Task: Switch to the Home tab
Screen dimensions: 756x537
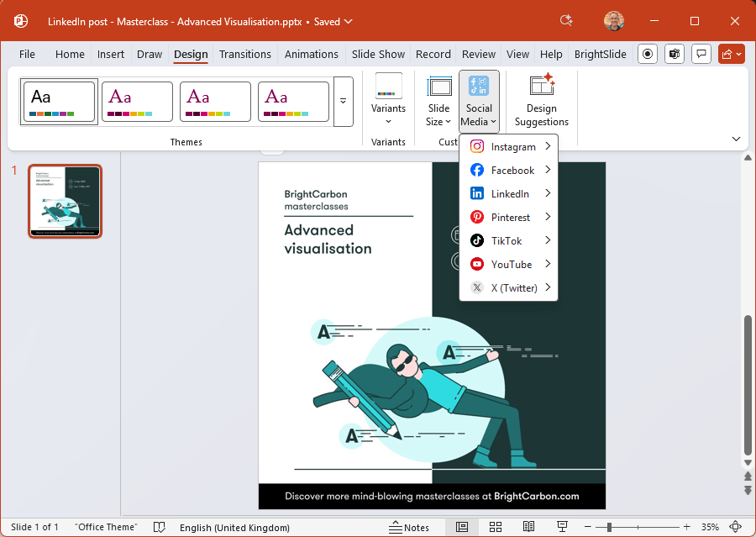Action: pyautogui.click(x=70, y=54)
